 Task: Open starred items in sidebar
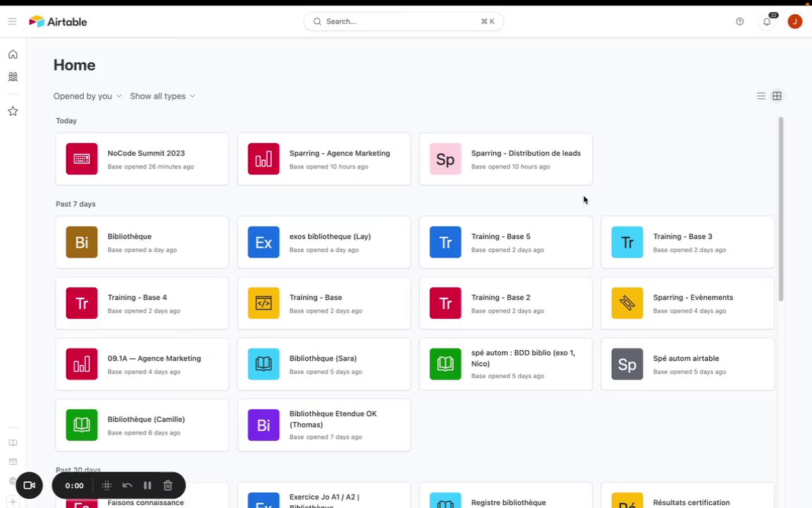tap(13, 111)
